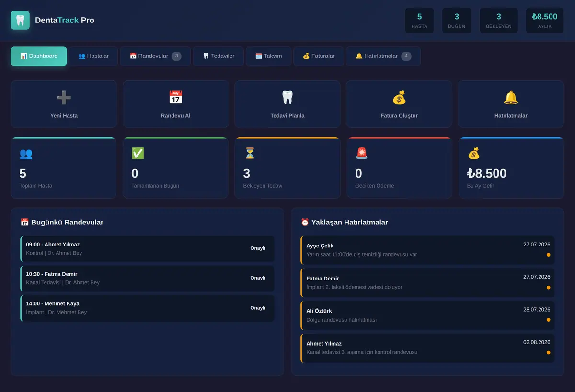Open the Takvim tab
Image resolution: width=575 pixels, height=392 pixels.
tap(268, 56)
